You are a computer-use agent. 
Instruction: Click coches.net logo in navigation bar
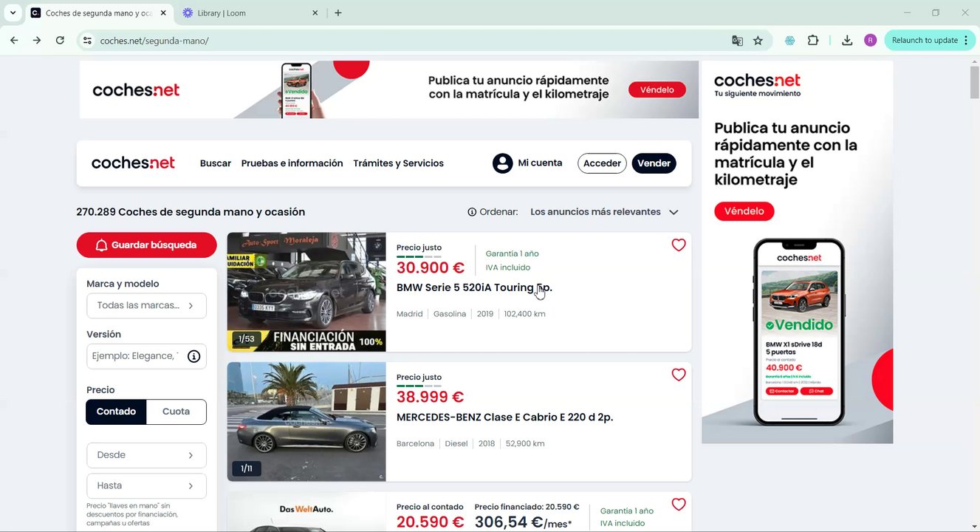[x=133, y=163]
